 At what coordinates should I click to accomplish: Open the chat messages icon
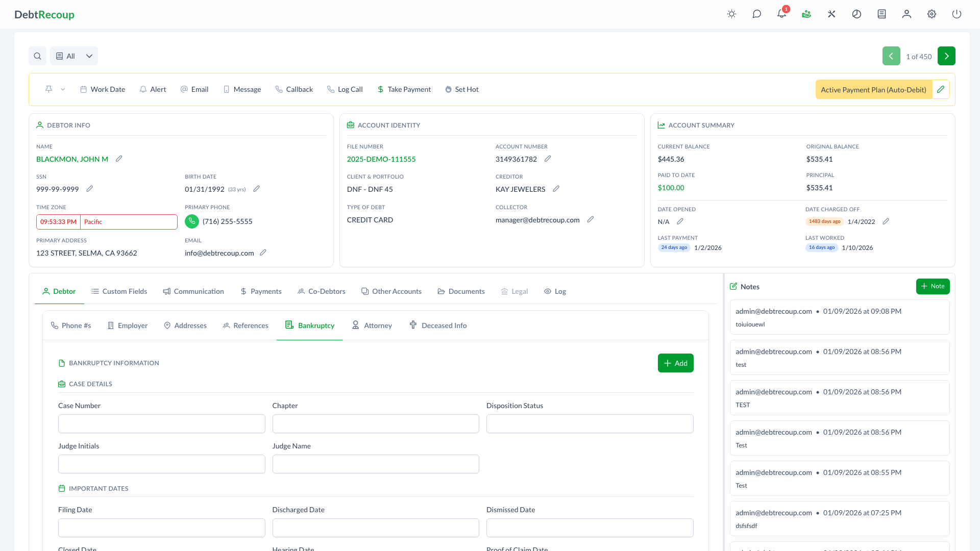756,14
